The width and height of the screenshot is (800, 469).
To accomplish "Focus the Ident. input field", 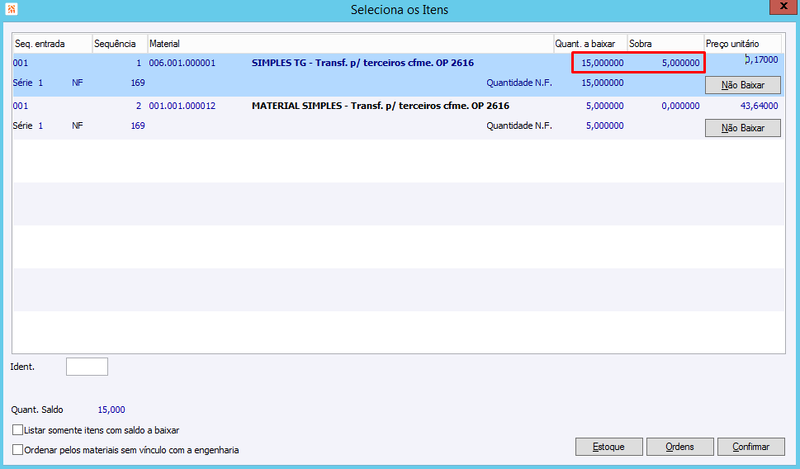I will coord(87,366).
